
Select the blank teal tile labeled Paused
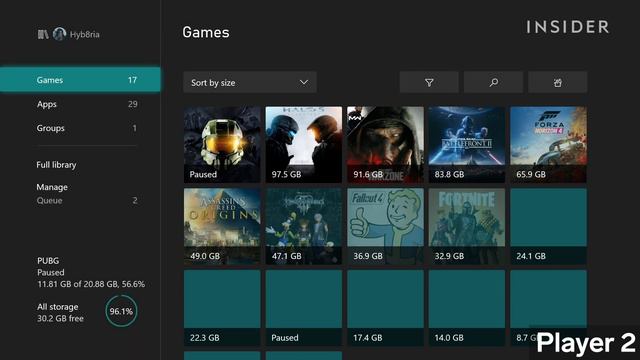(304, 308)
